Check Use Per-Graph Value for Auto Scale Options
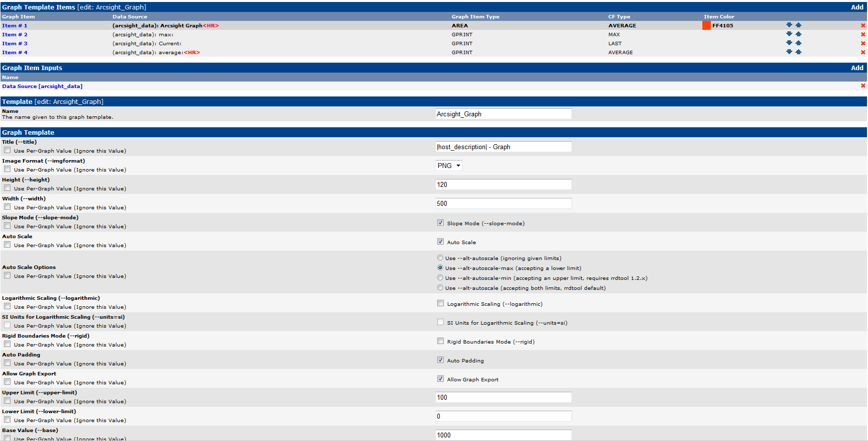Image resolution: width=868 pixels, height=441 pixels. coord(7,275)
